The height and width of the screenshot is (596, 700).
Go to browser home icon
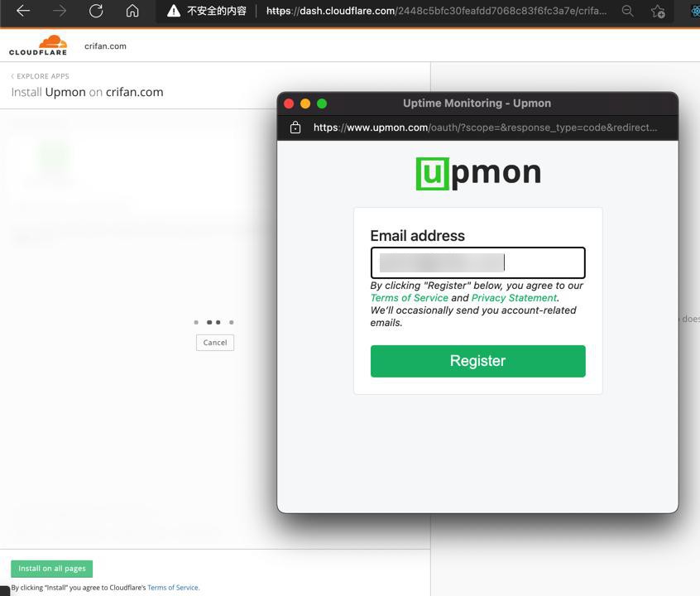coord(132,11)
